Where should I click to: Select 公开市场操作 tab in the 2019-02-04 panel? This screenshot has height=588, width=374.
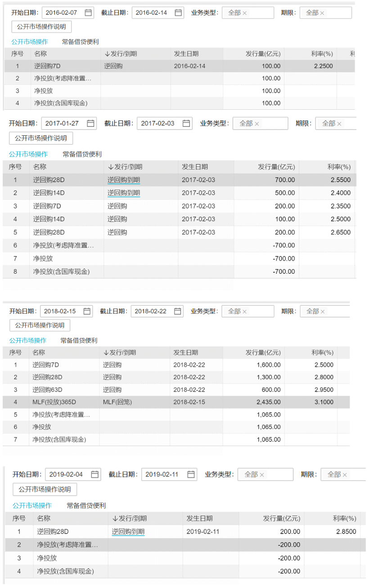(32, 505)
